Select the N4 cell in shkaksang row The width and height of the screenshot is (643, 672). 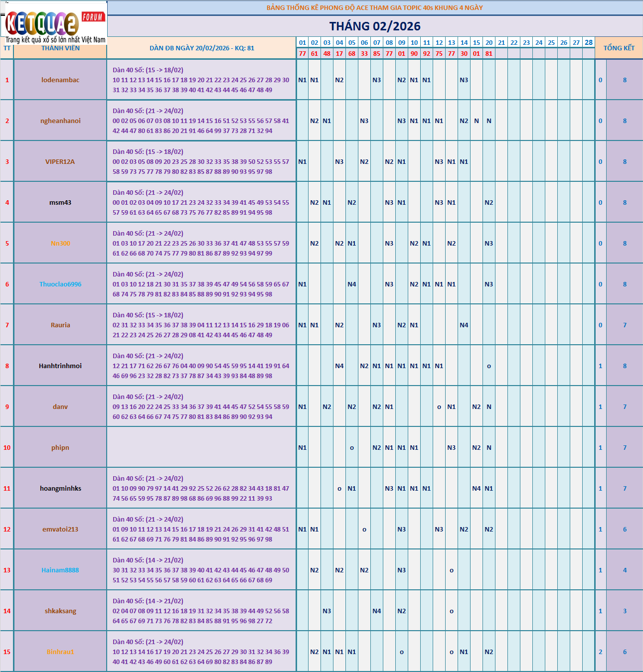[377, 611]
